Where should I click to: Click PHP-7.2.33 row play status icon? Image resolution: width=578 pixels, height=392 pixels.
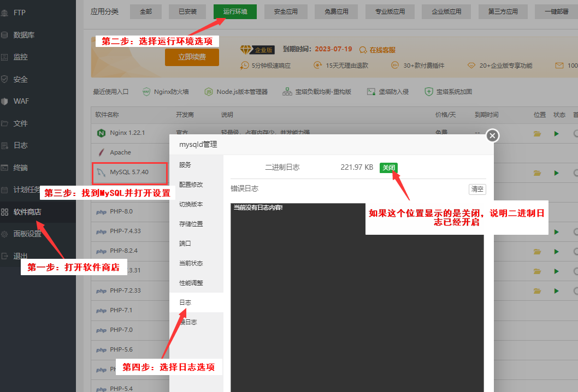[x=557, y=291]
